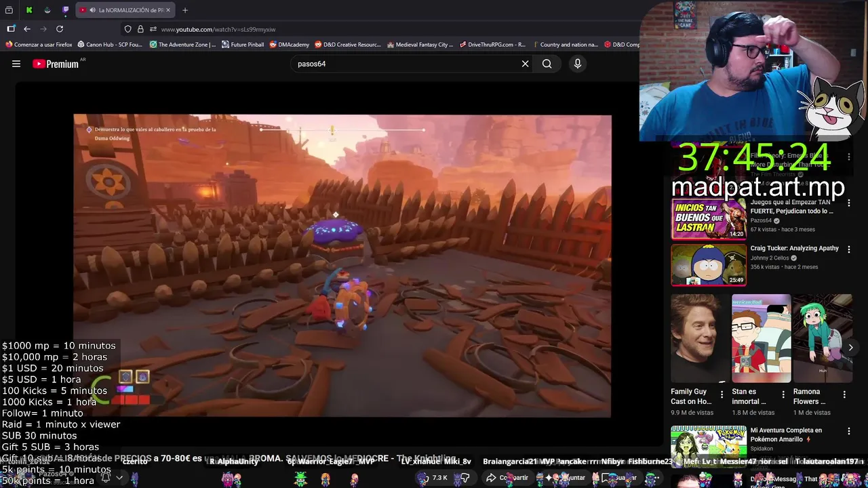Viewport: 868px width, 488px height.
Task: Visit Johnny 2 Cellos channel
Action: click(769, 258)
